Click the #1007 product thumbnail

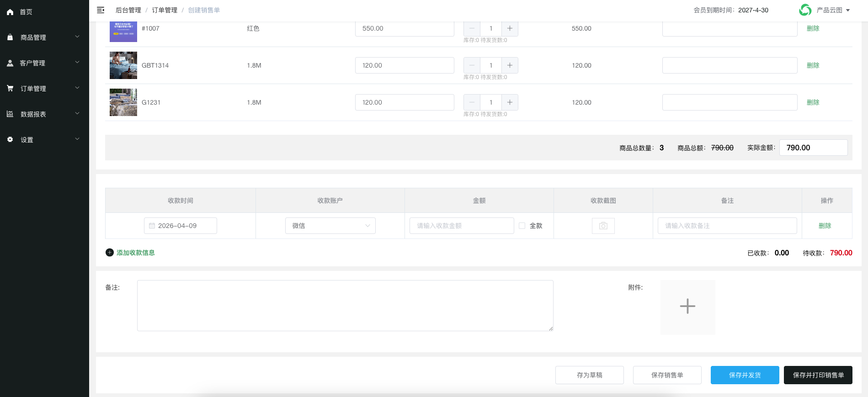(x=123, y=32)
